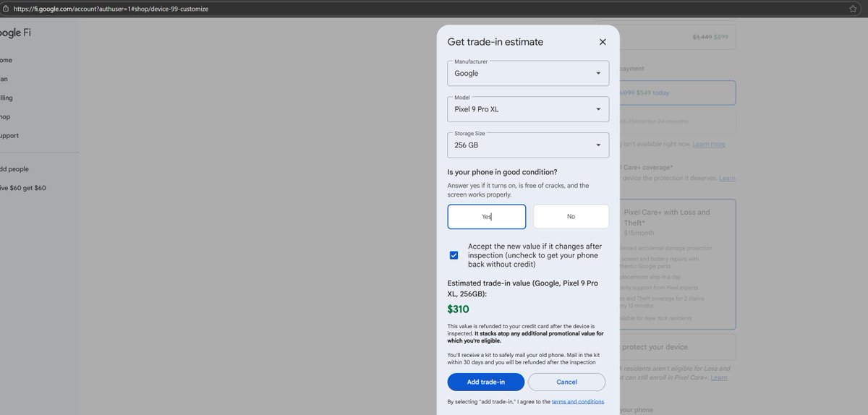The image size is (868, 415).
Task: Open the Manufacturer dropdown showing Google
Action: (528, 73)
